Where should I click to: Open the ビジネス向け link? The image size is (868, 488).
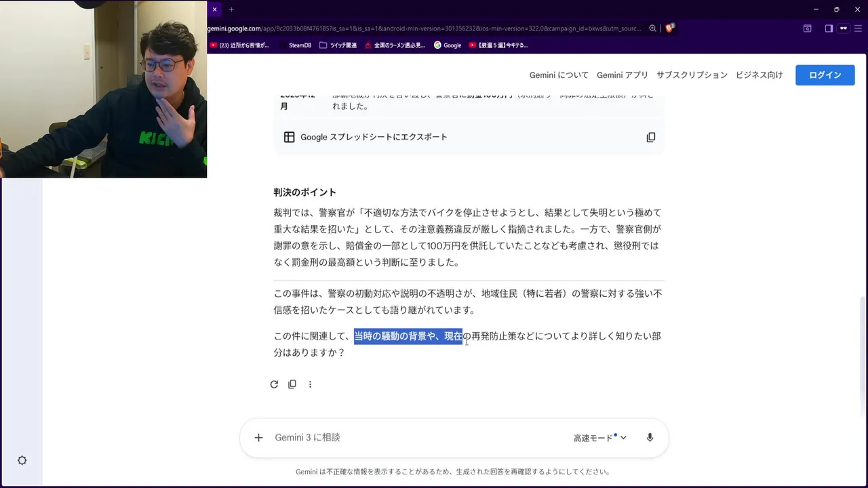[759, 75]
